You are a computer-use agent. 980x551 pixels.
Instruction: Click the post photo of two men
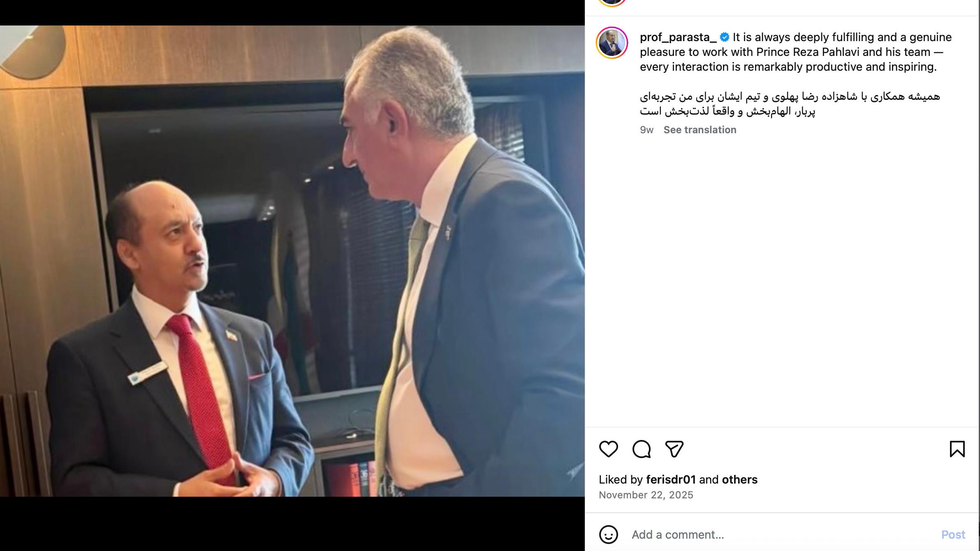(x=292, y=261)
